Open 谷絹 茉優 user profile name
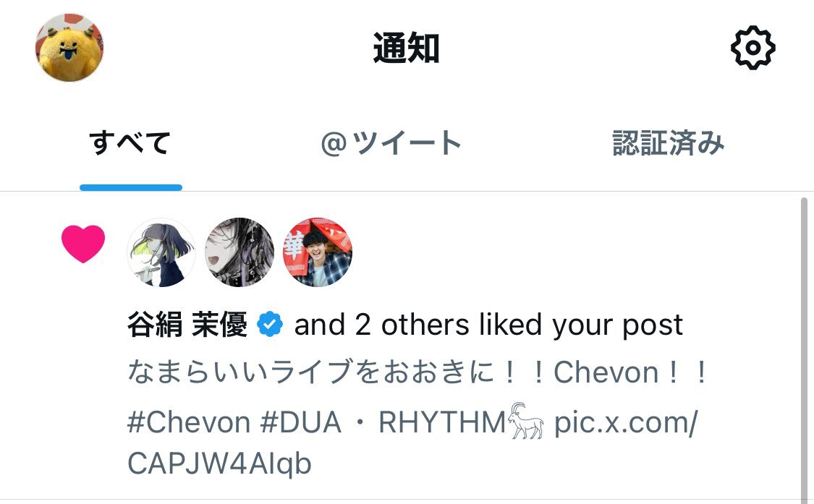This screenshot has height=504, width=814. click(187, 325)
